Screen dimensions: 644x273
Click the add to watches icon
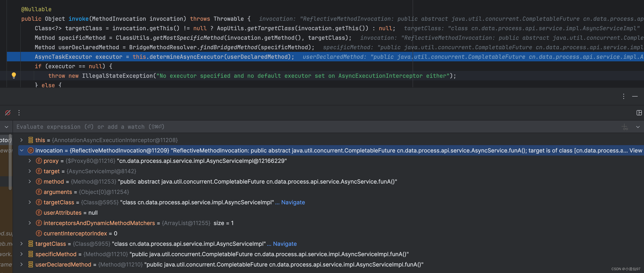[x=625, y=127]
